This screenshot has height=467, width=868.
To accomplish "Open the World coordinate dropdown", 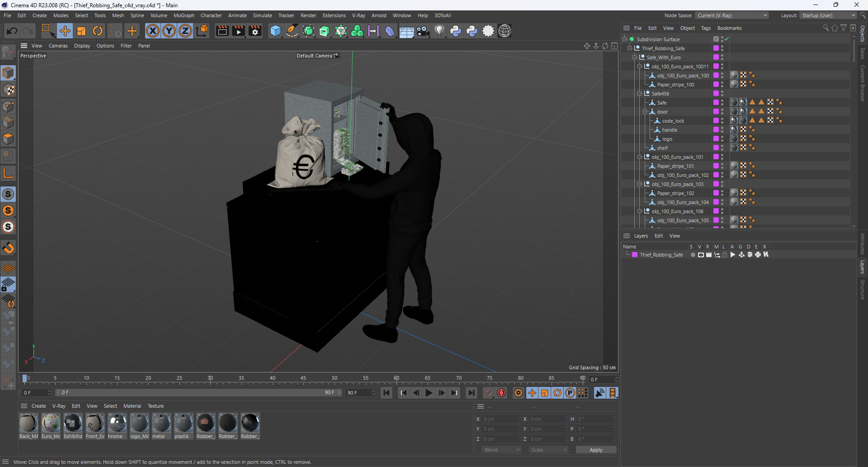I will 502,450.
